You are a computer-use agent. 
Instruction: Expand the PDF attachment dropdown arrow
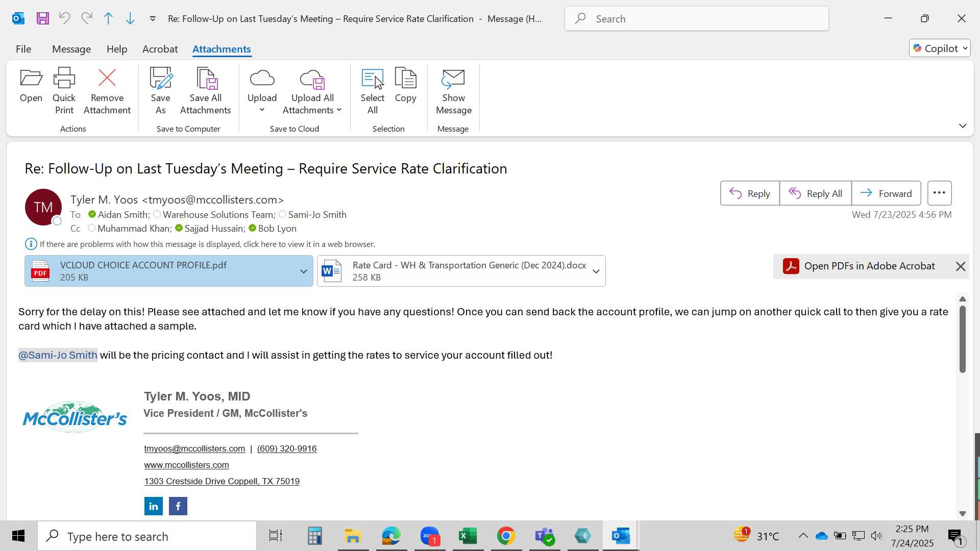point(304,271)
